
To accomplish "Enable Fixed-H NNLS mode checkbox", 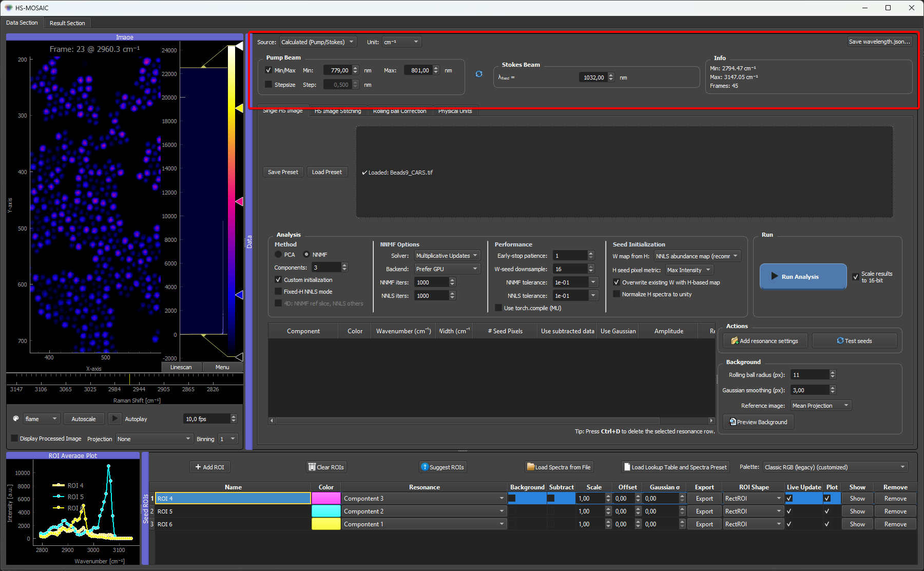I will [278, 292].
